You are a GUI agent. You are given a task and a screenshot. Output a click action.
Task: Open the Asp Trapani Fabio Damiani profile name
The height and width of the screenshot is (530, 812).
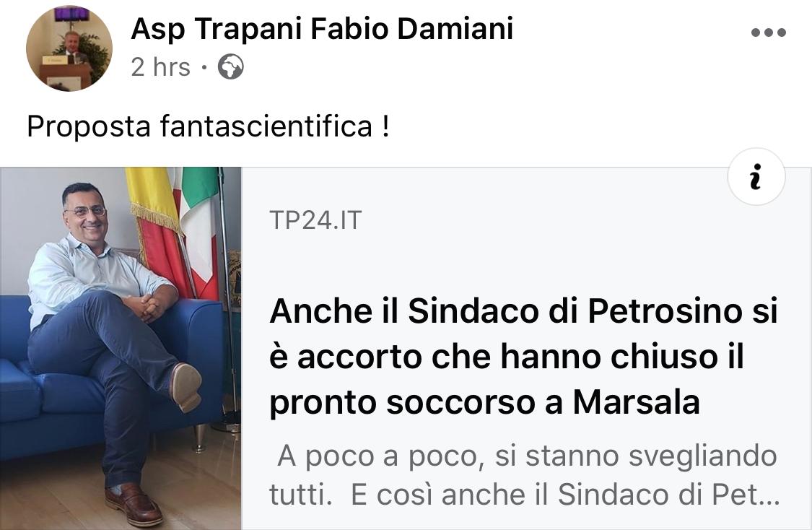pyautogui.click(x=322, y=28)
